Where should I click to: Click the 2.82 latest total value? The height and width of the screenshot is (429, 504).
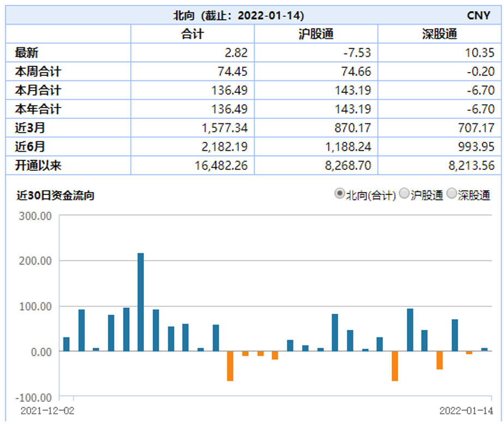[x=236, y=53]
